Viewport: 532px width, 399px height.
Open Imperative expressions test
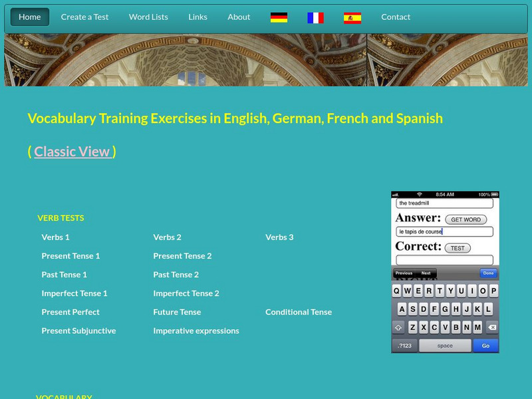coord(196,331)
